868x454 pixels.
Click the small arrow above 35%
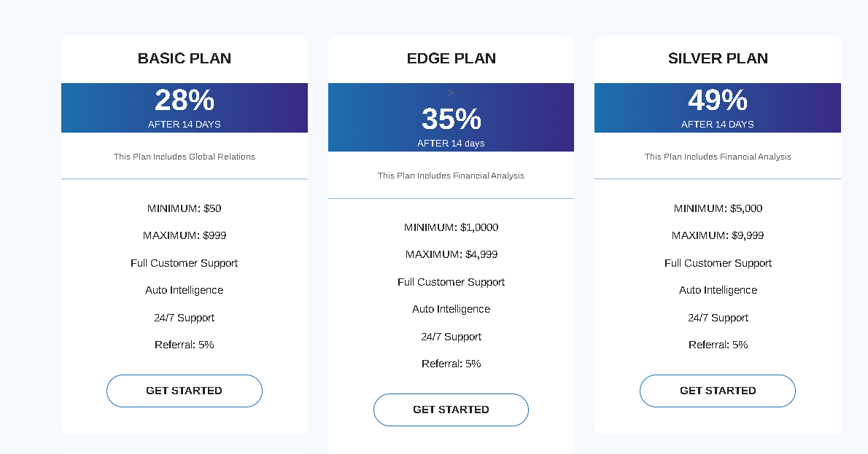(452, 93)
